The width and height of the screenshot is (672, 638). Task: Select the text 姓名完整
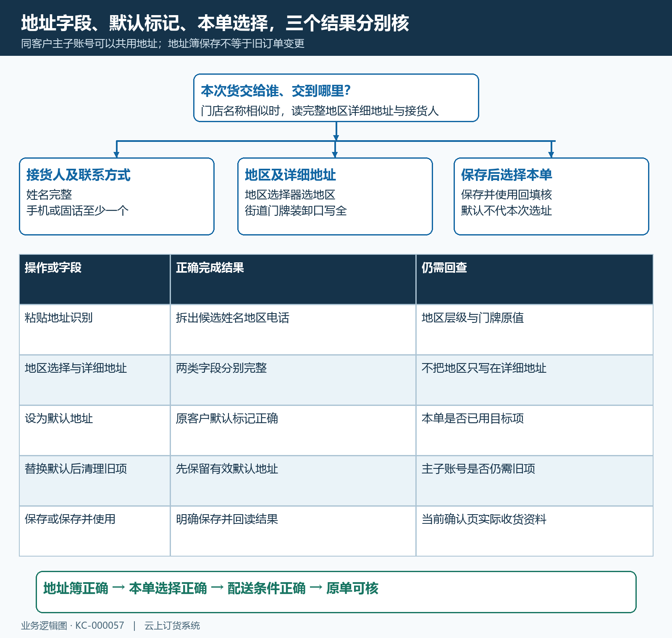click(49, 195)
